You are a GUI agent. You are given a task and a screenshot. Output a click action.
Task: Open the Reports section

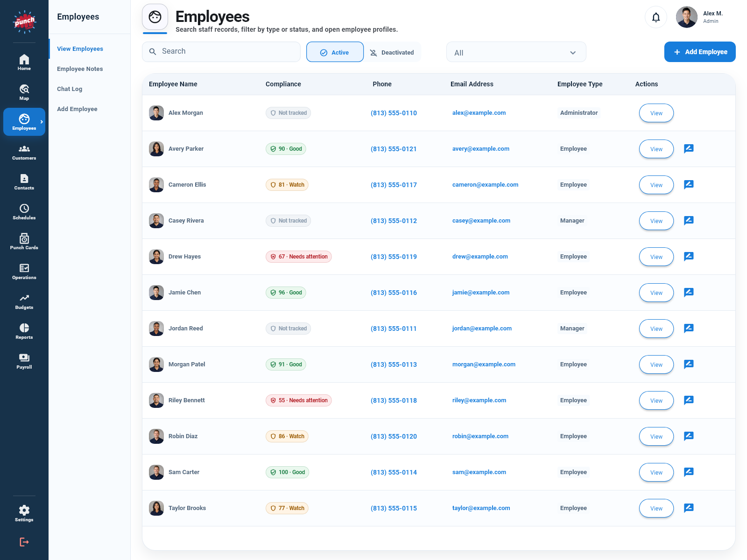(x=24, y=331)
